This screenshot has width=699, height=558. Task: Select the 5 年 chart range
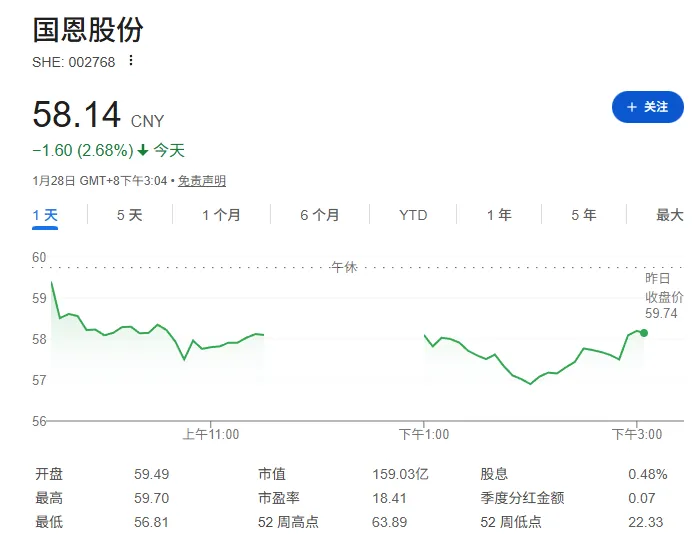click(584, 215)
